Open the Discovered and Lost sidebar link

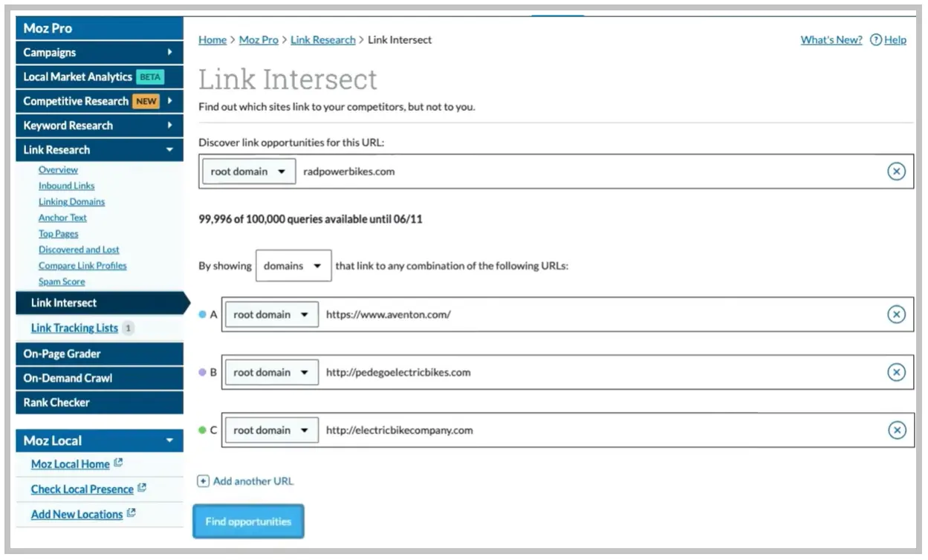click(x=79, y=250)
